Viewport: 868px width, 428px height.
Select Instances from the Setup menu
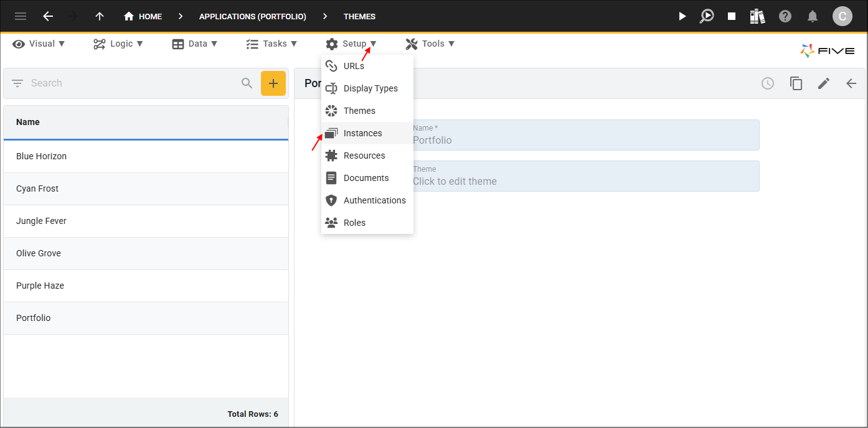pyautogui.click(x=367, y=133)
